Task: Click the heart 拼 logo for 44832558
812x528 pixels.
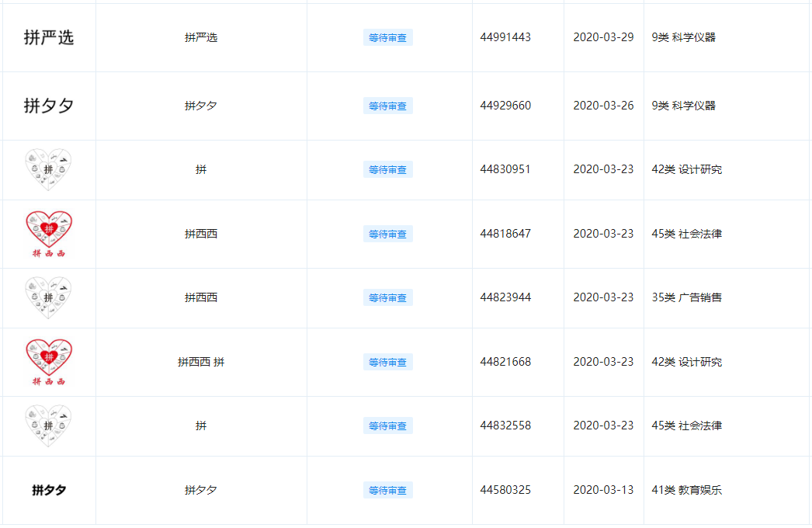Action: pos(47,426)
